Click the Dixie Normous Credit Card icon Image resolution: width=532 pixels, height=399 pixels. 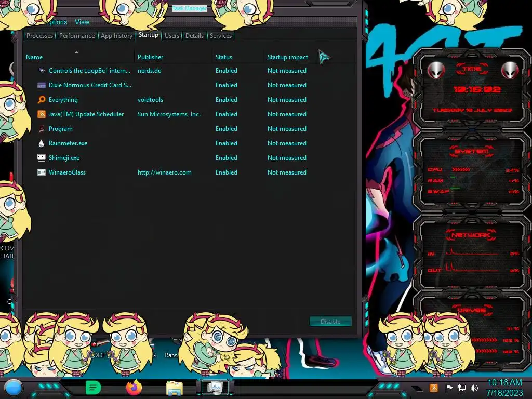point(42,85)
